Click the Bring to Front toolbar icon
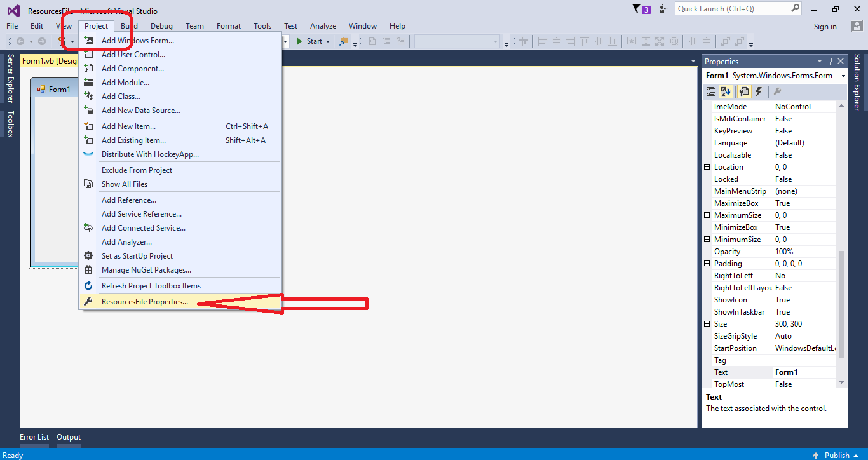 point(726,41)
